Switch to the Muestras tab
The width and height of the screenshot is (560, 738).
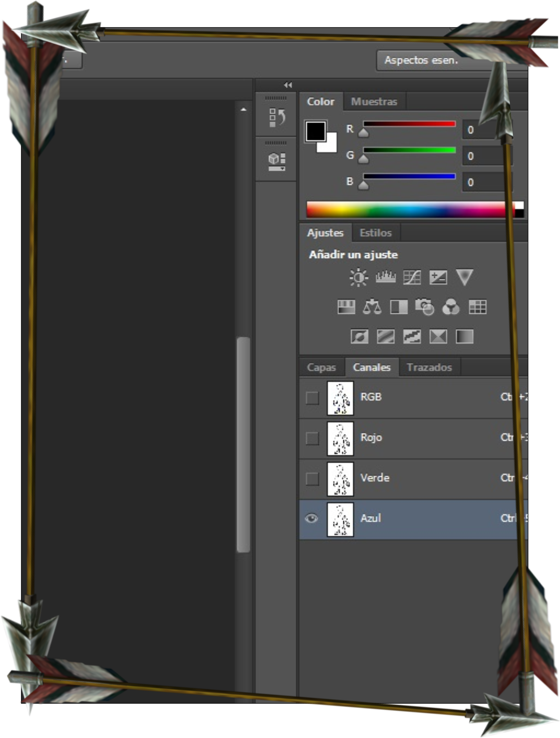[x=374, y=102]
